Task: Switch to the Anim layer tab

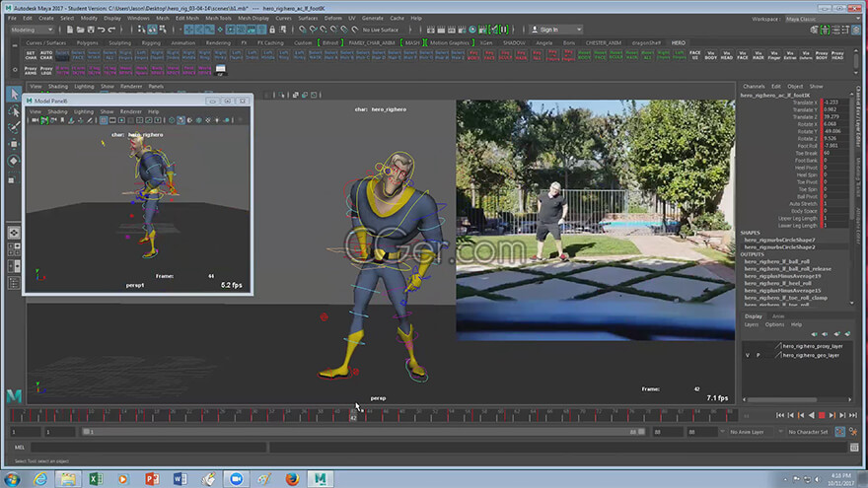Action: [778, 316]
